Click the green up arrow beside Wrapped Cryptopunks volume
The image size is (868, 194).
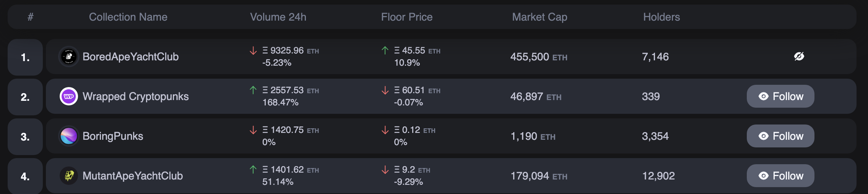(x=253, y=90)
